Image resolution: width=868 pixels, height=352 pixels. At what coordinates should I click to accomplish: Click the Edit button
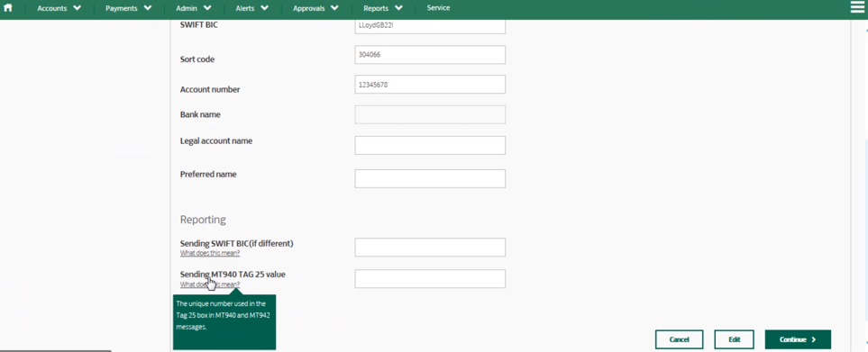pyautogui.click(x=734, y=339)
